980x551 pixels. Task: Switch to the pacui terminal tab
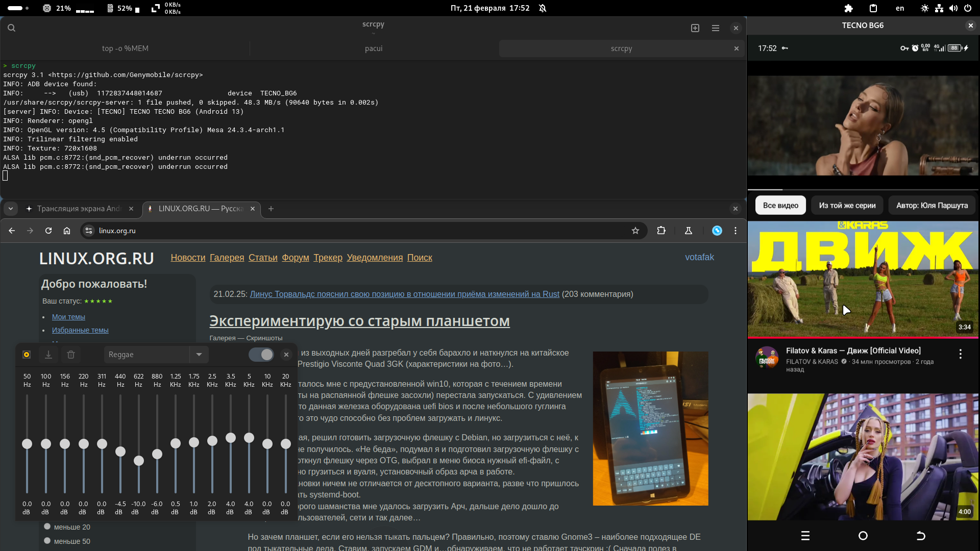point(374,48)
